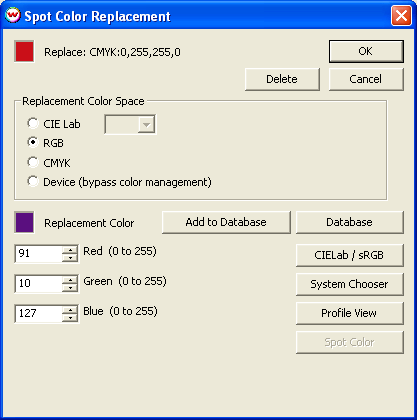417x420 pixels.
Task: Increase the Red value with up arrow
Action: [70, 250]
